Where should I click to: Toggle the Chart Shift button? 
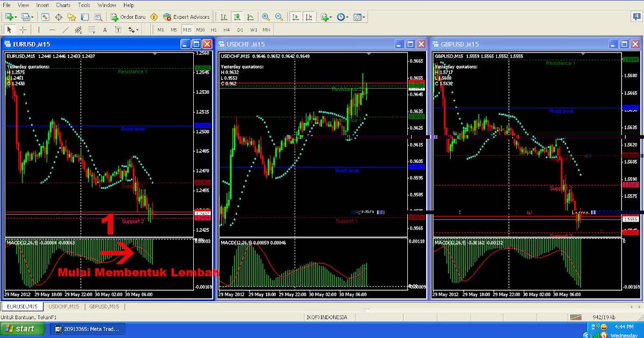pyautogui.click(x=309, y=17)
